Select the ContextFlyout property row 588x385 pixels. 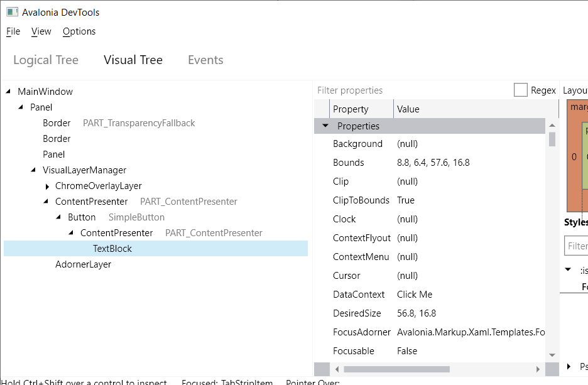click(429, 238)
